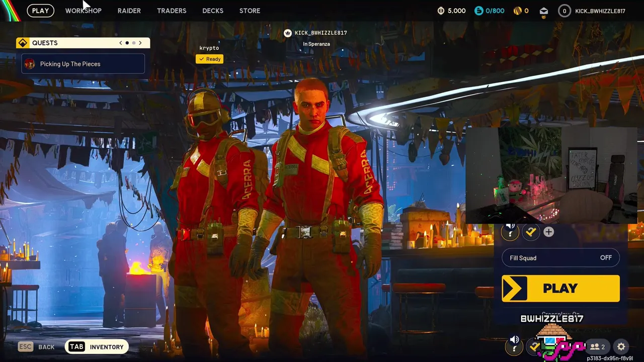644x362 pixels.
Task: Open the KICK_BWHIZZLE817 profile name in top bar
Action: pos(600,11)
